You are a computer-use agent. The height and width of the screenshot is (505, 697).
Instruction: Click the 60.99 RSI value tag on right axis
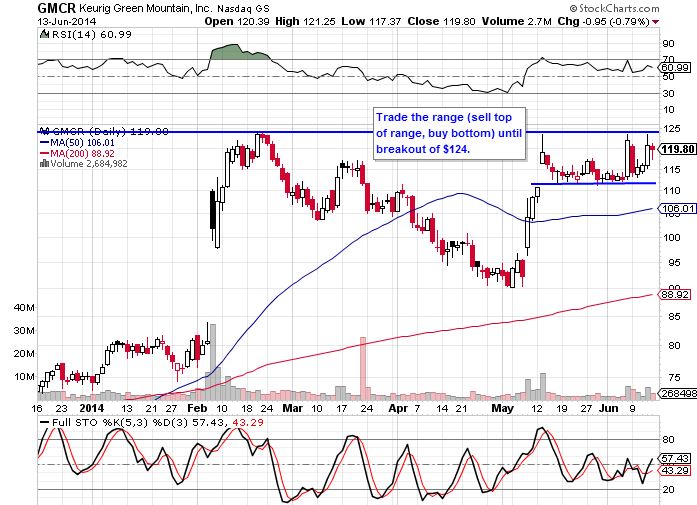click(x=676, y=68)
